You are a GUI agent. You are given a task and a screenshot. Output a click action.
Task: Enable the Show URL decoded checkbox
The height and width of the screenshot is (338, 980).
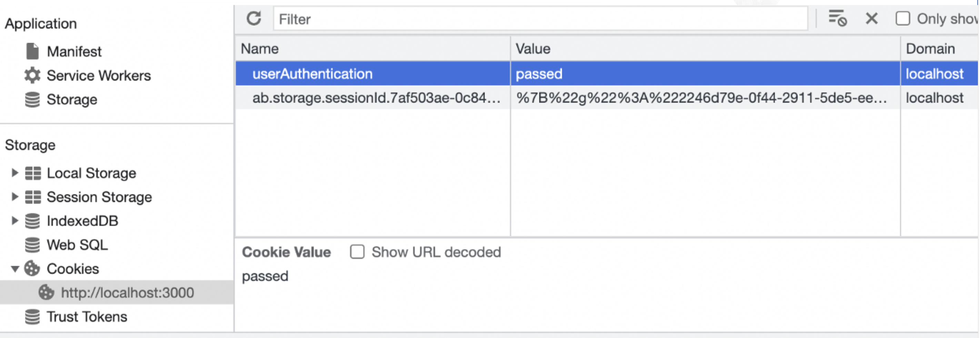tap(357, 252)
